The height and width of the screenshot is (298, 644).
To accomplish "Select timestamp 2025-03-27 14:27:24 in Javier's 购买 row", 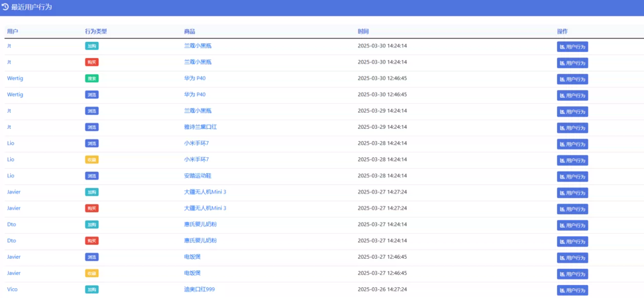I will point(382,208).
